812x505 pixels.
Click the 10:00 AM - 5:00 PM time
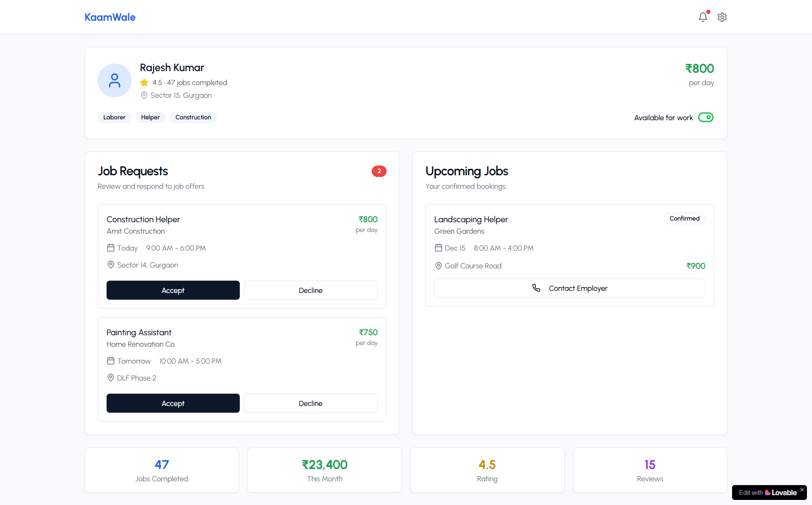point(190,361)
